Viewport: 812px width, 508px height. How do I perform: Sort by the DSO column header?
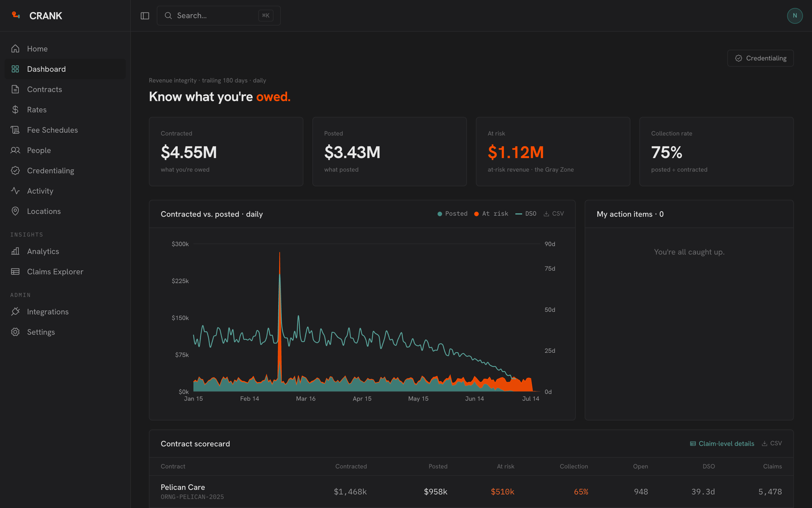point(709,467)
